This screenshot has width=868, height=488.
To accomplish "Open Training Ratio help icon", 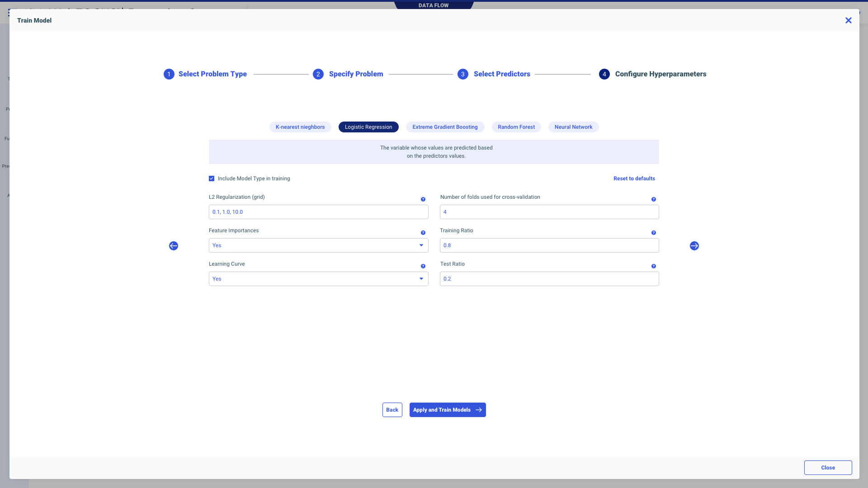I will [654, 233].
